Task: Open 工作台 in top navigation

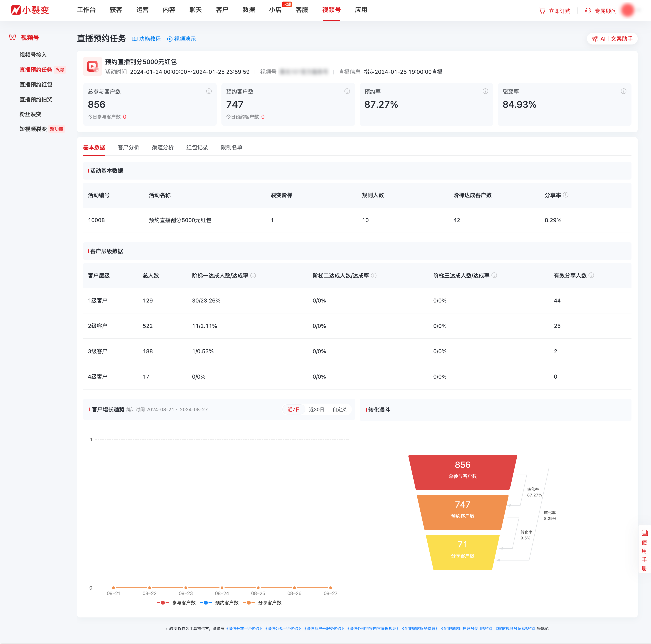Action: pyautogui.click(x=86, y=10)
